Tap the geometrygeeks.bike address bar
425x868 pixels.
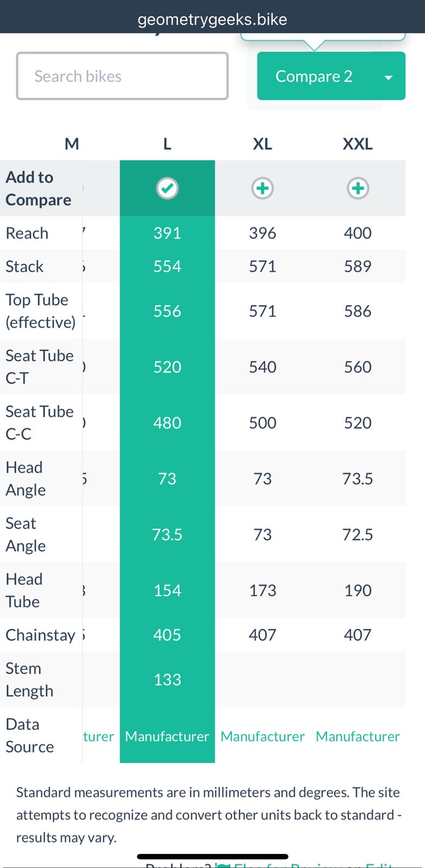[212, 20]
